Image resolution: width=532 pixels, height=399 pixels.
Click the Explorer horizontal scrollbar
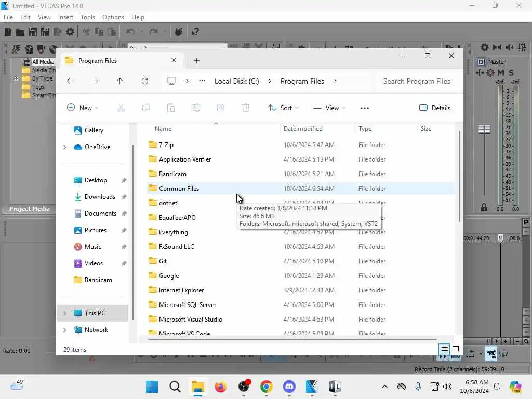tap(292, 339)
